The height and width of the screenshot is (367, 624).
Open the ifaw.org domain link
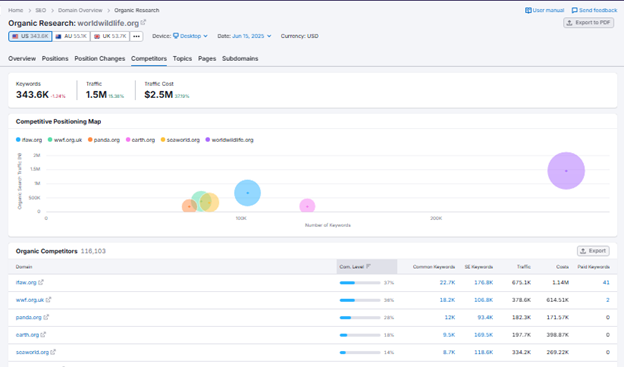[26, 282]
